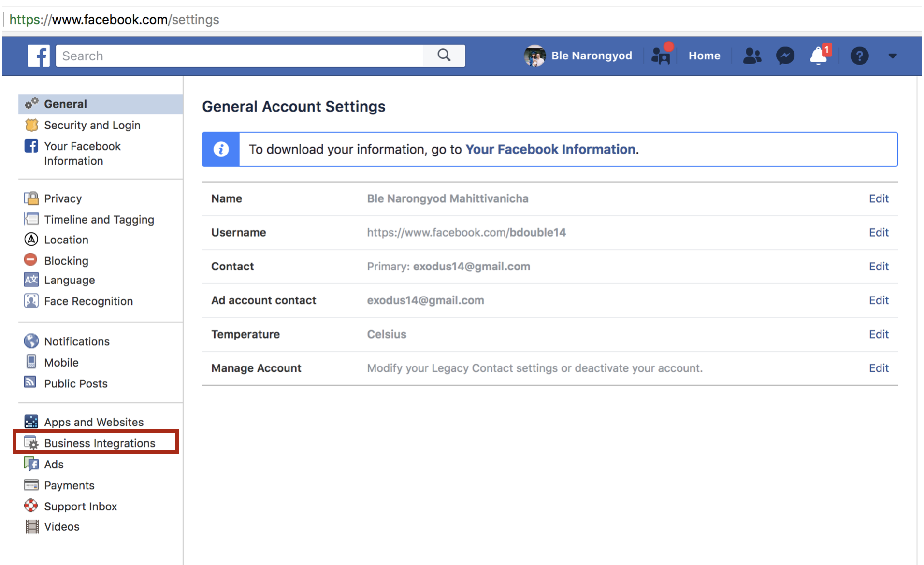Open Face Recognition settings label
Image resolution: width=924 pixels, height=565 pixels.
click(88, 301)
